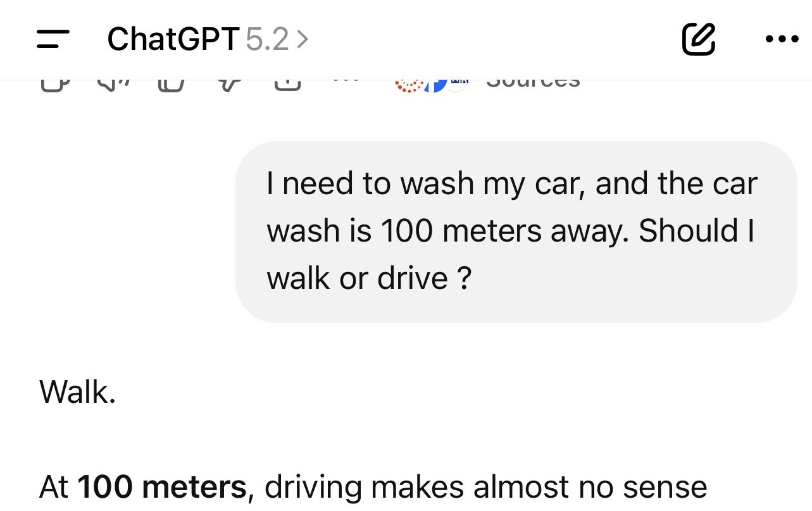Click the thumbs down feedback icon
Screen dimensions: 812x511
coord(229,85)
